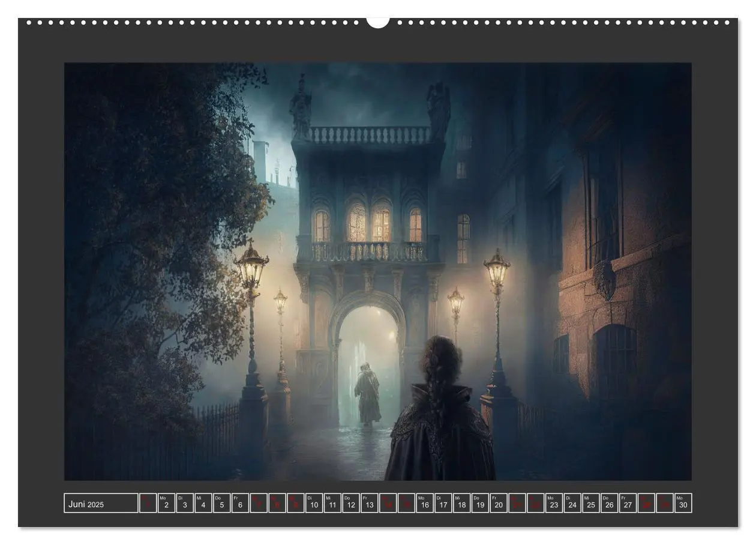Screen dimensions: 756x545
Task: Select the Mo 30 date cell
Action: [x=683, y=503]
